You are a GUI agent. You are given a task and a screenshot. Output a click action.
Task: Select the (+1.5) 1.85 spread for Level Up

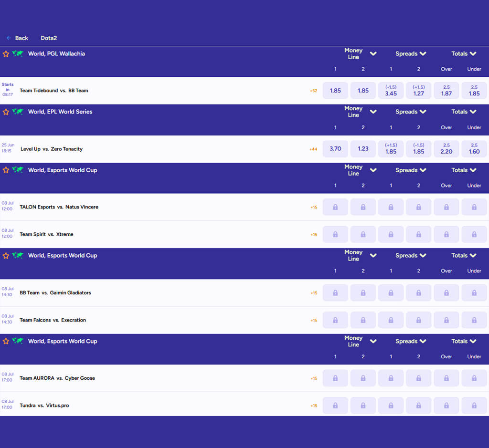[391, 148]
